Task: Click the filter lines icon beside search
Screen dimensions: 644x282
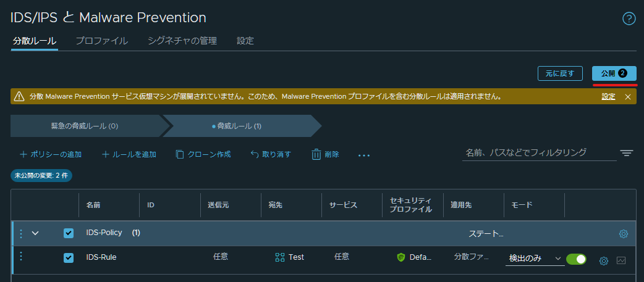Action: pos(626,153)
